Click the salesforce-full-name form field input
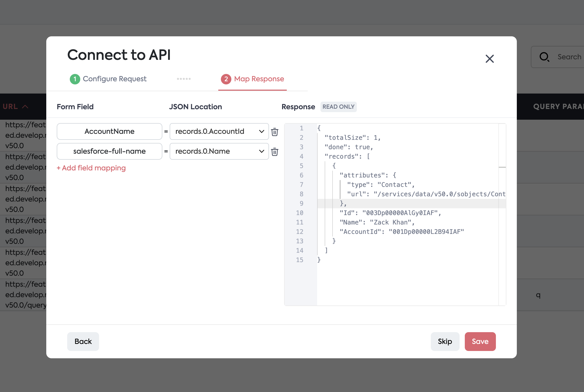584x392 pixels. (x=109, y=151)
